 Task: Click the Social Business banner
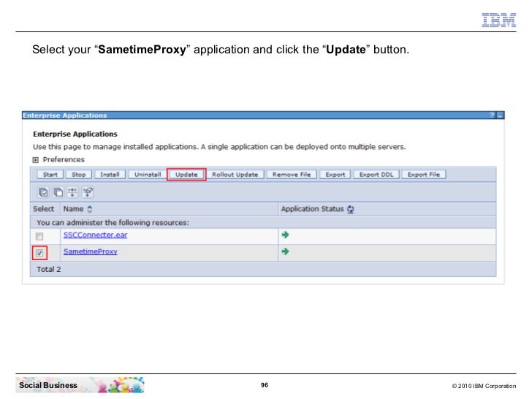coord(80,385)
